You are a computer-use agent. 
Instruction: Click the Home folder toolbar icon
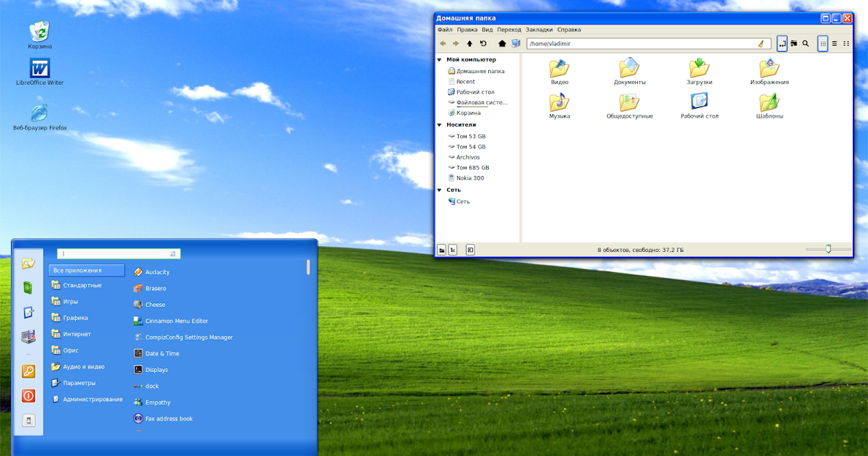502,43
